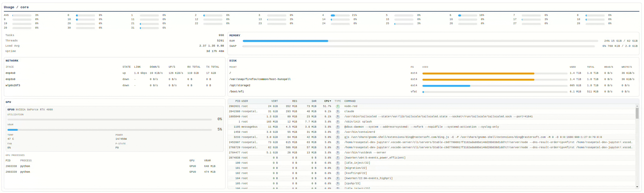Click the state badge for the gjs ding.js process
The image size is (644, 193).
click(338, 137)
